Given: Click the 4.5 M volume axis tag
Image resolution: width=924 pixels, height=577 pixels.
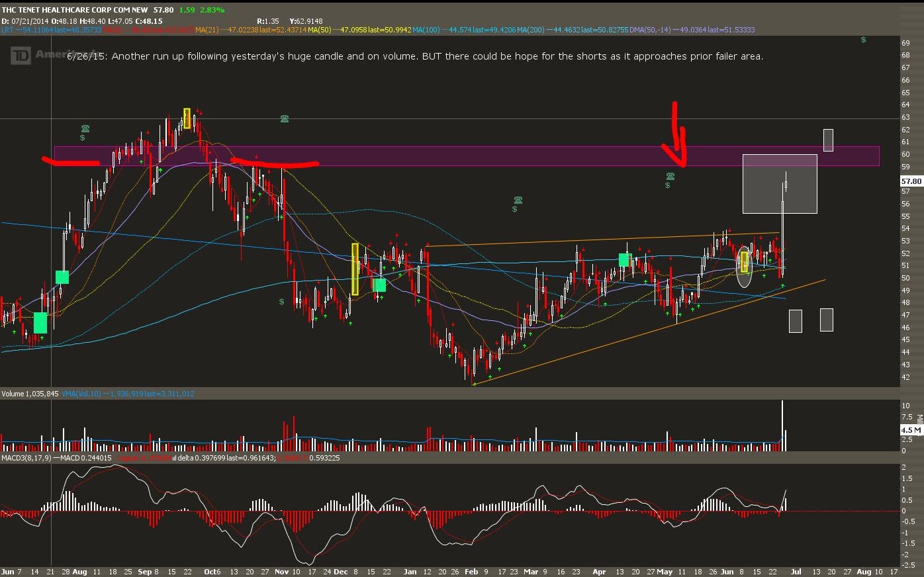Looking at the screenshot, I should (x=911, y=430).
